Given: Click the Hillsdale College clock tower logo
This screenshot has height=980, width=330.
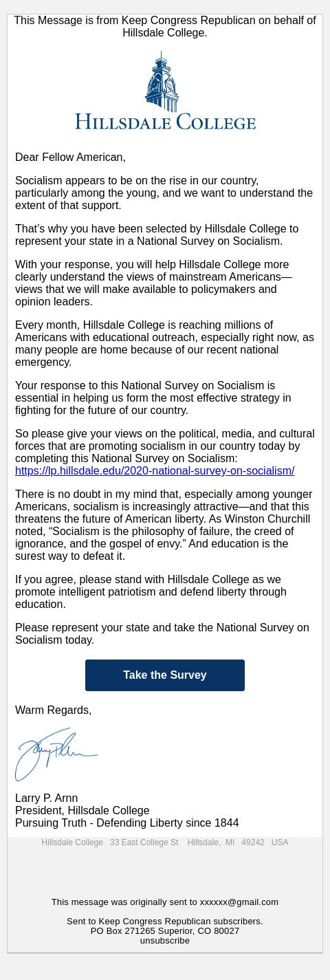Looking at the screenshot, I should tap(163, 81).
